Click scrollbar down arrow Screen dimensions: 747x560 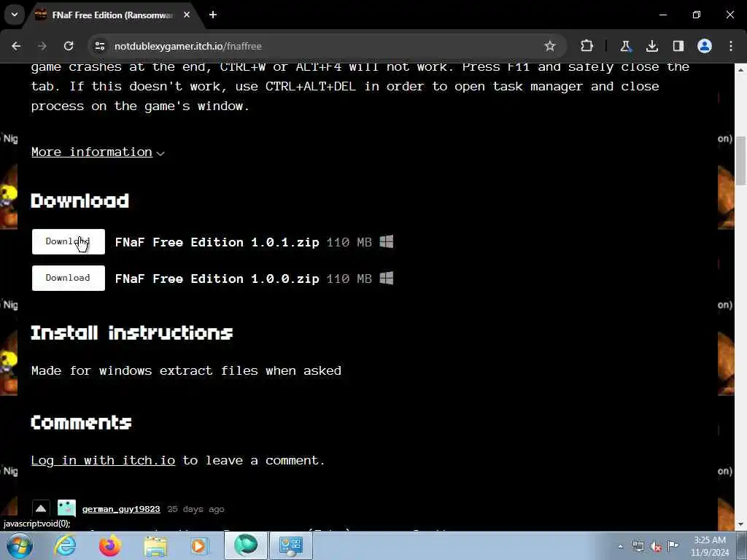tap(741, 525)
